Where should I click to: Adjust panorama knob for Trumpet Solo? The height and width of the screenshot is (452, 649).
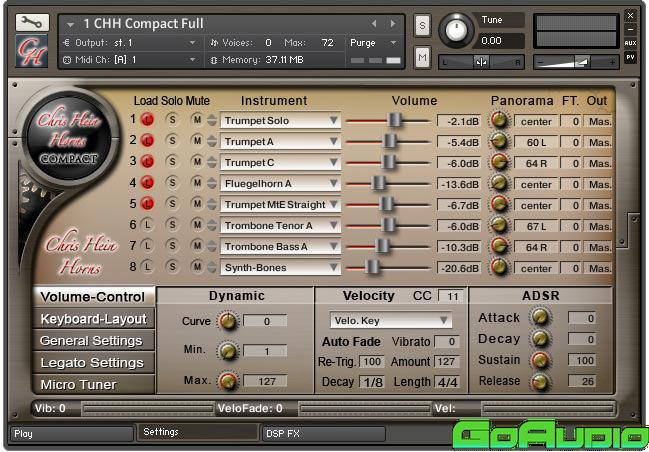pos(499,120)
